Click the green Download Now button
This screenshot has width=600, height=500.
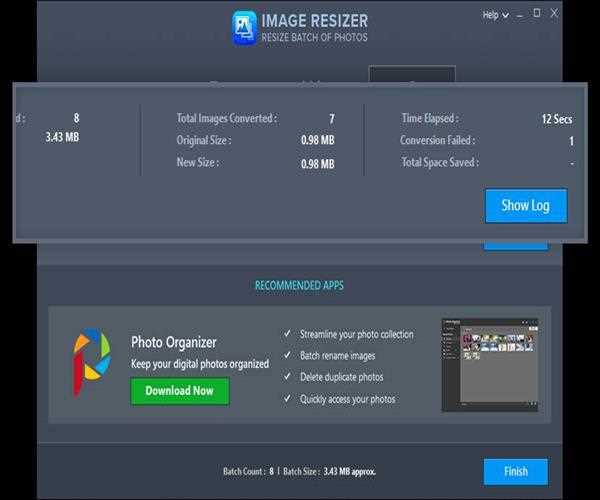(180, 391)
